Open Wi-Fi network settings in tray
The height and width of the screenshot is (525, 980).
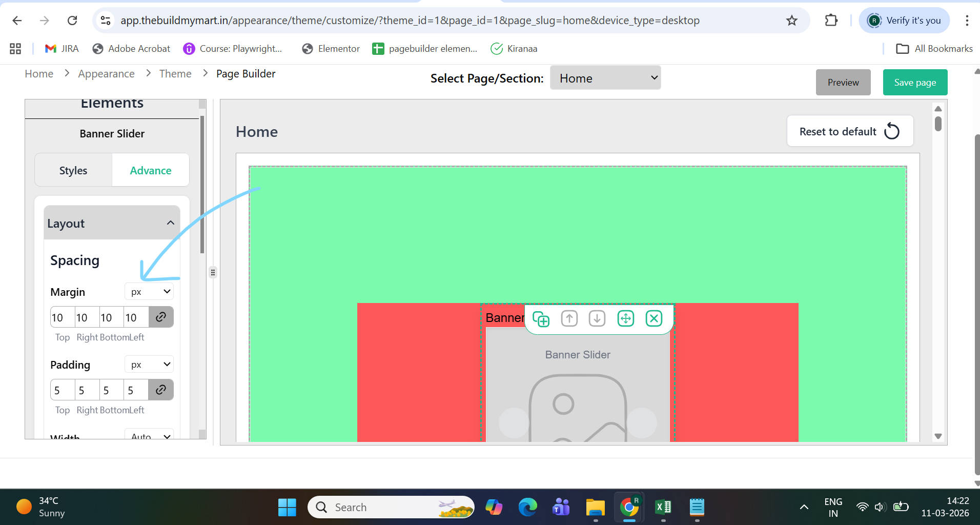point(863,508)
